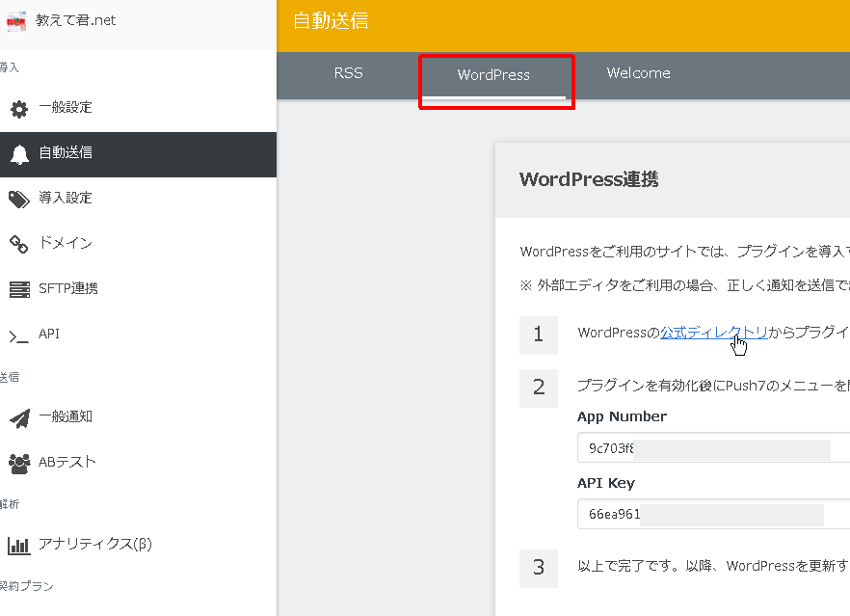This screenshot has width=850, height=616.
Task: Click the bell icon beside 自動送信
Action: pos(19,154)
